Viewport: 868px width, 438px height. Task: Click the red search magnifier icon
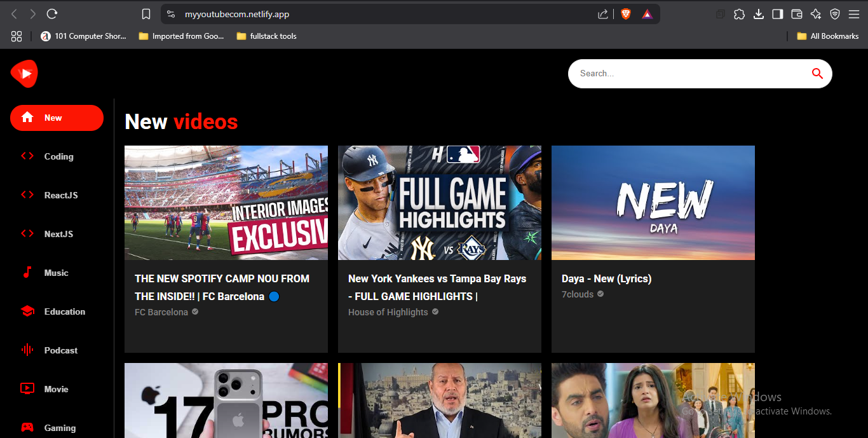point(817,74)
